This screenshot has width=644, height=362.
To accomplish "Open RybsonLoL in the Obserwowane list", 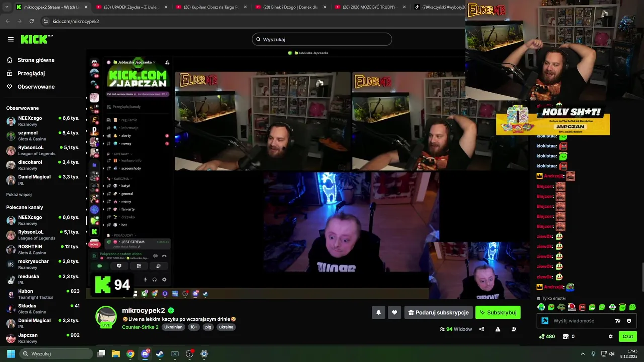I will (x=43, y=150).
